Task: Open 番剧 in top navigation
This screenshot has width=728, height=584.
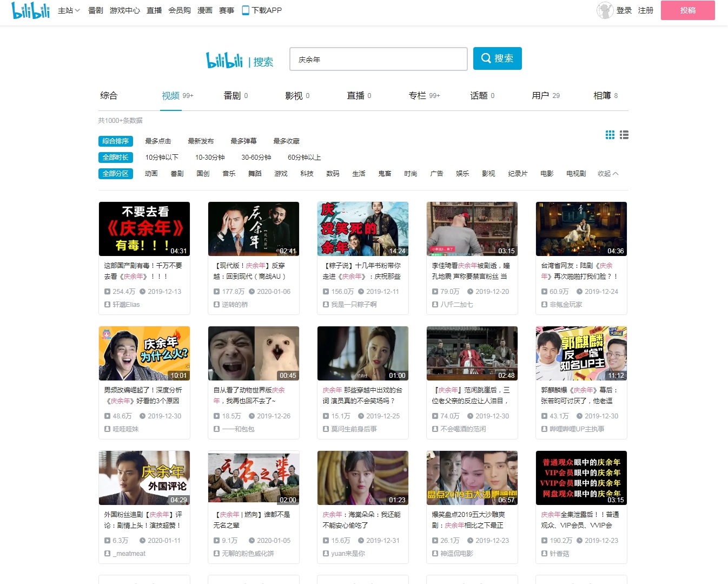Action: (x=96, y=10)
